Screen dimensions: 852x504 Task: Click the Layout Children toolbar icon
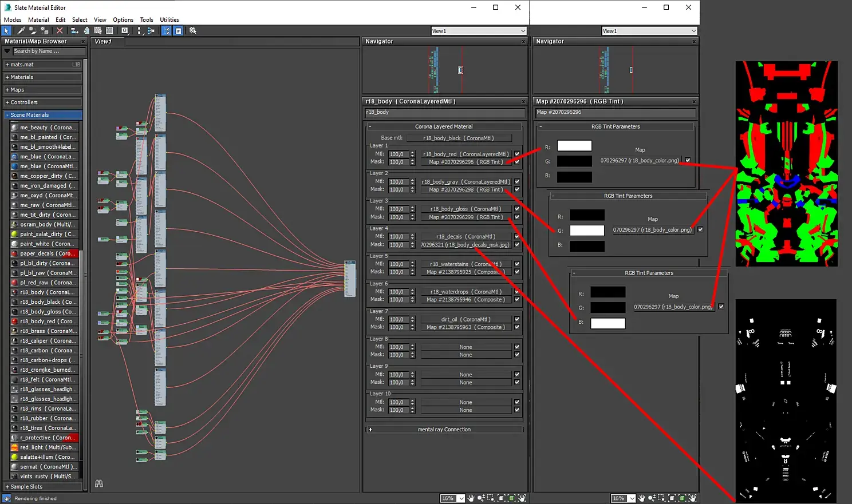[151, 31]
